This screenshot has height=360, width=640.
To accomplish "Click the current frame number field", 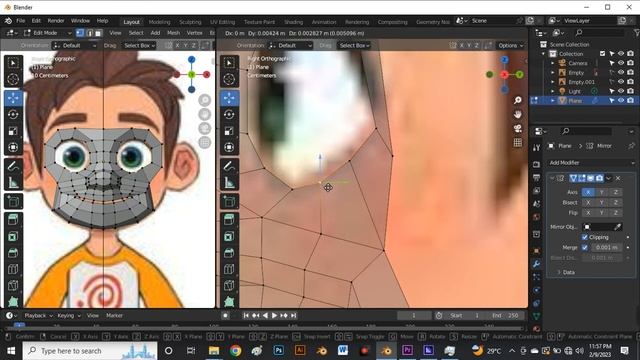I will (x=413, y=316).
